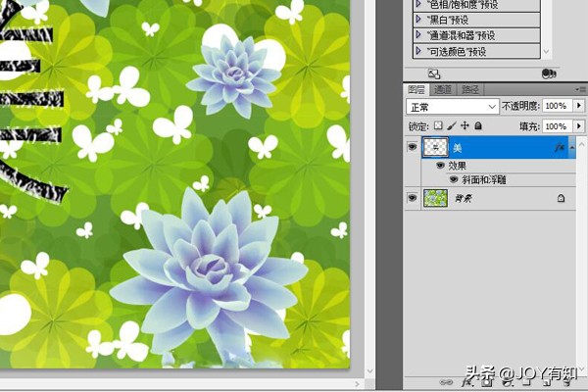Toggle visibility of 斜面和浮雕 effect
The height and width of the screenshot is (392, 588).
click(454, 179)
